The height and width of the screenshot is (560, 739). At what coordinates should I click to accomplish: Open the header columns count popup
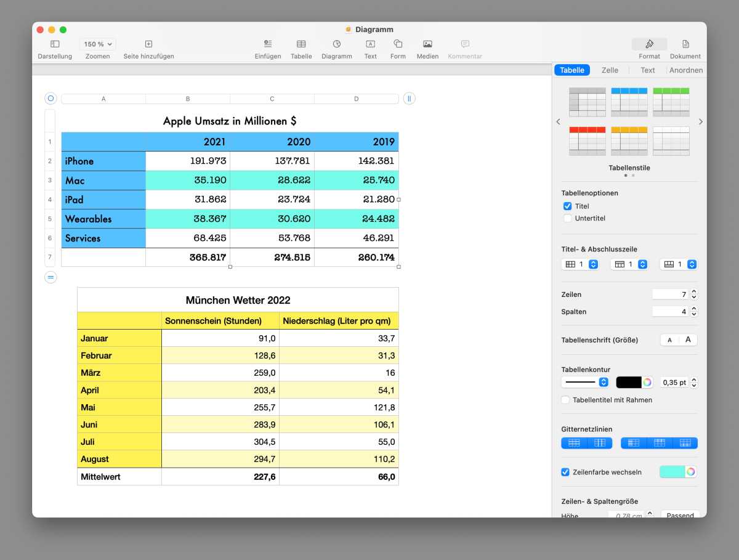580,264
